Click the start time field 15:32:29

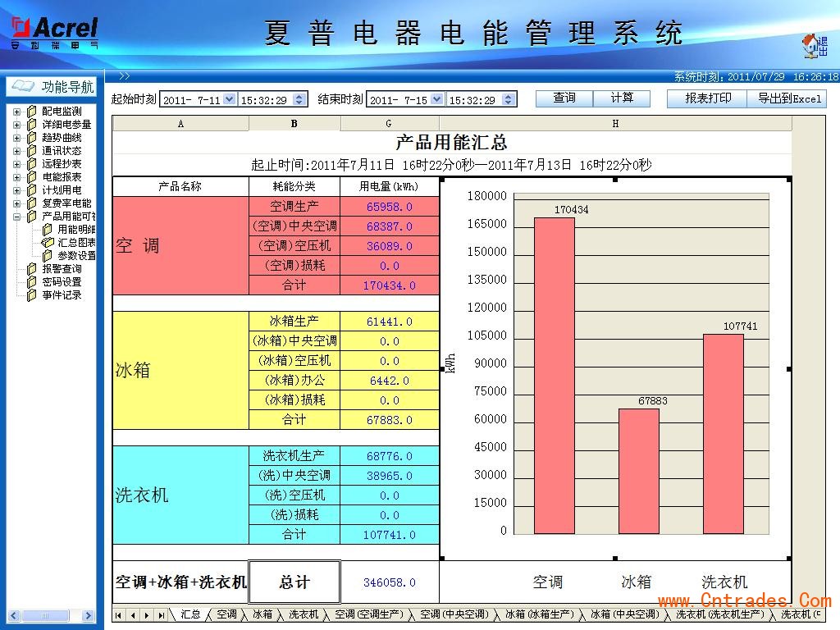pos(265,99)
